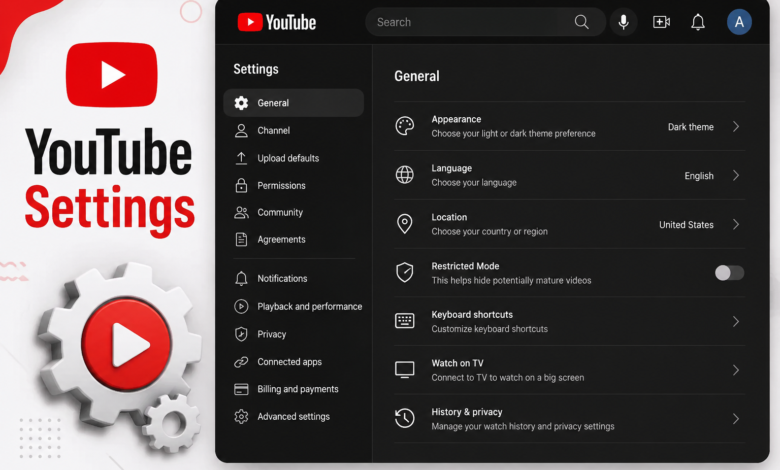Click the Notifications bell icon in sidebar

click(x=241, y=279)
